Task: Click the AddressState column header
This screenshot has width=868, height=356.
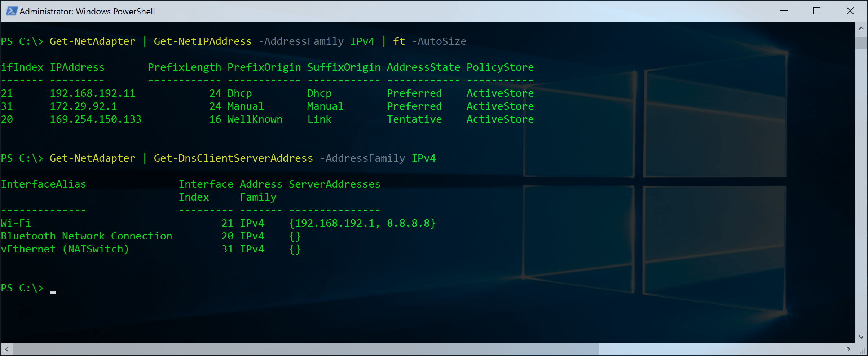Action: point(424,67)
